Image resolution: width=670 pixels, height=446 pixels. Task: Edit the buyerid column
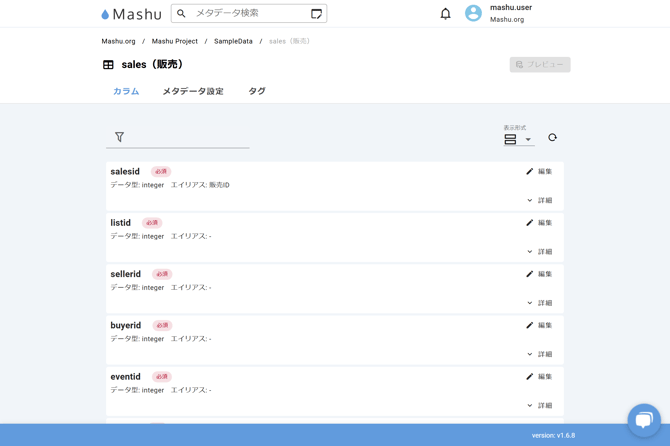point(539,325)
